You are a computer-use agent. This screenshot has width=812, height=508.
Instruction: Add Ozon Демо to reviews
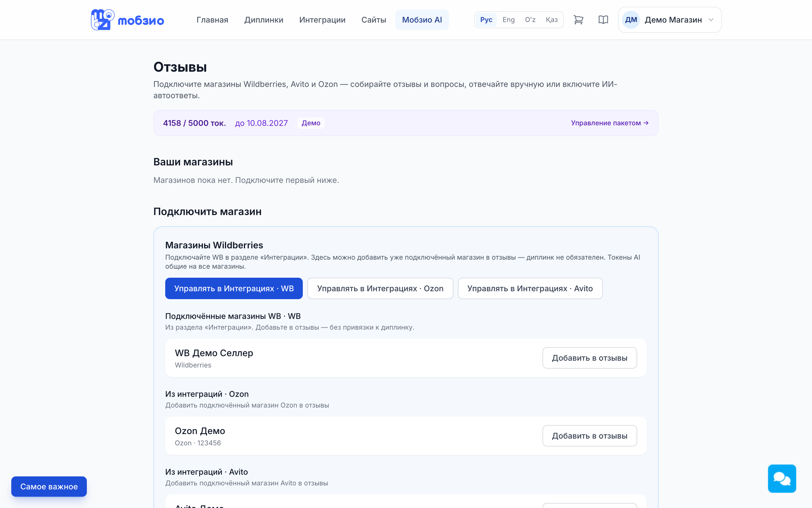click(590, 436)
